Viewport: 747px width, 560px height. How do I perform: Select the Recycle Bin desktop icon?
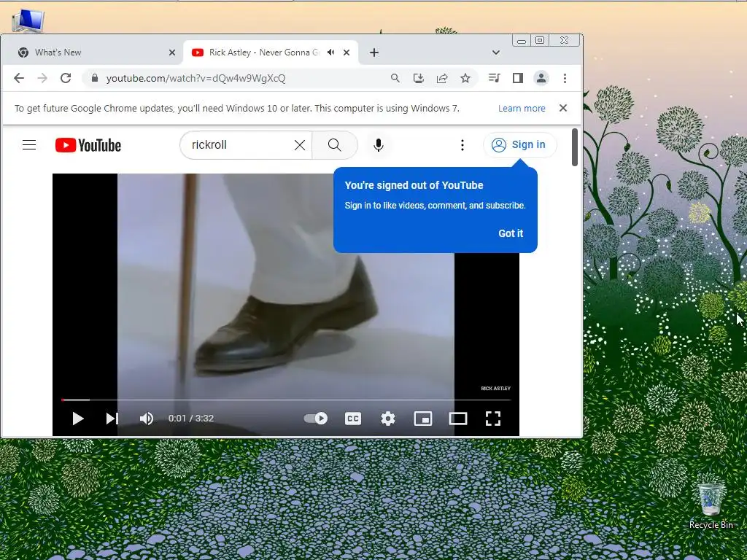[711, 506]
